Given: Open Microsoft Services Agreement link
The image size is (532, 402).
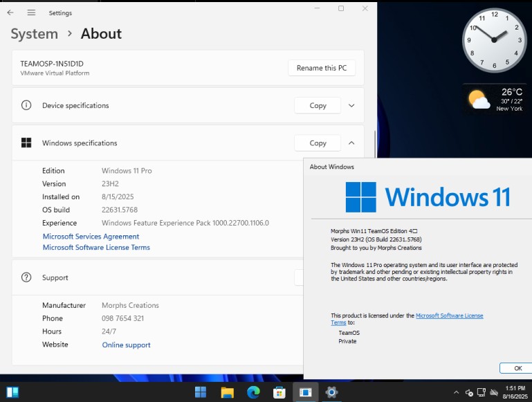Looking at the screenshot, I should (x=91, y=237).
